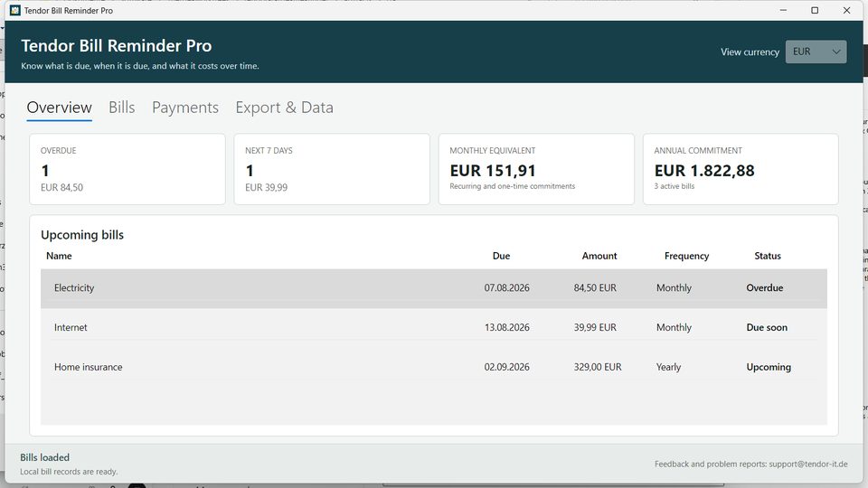Sort by the Due column header
The width and height of the screenshot is (868, 488).
click(x=502, y=256)
